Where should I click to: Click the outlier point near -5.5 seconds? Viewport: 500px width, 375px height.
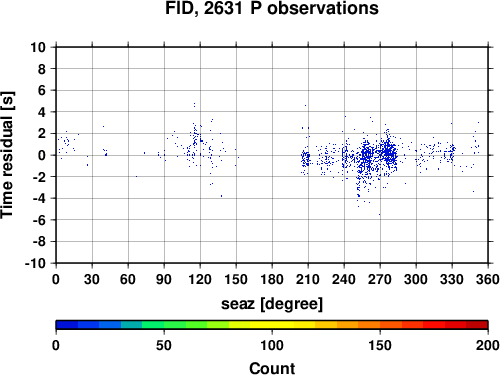pyautogui.click(x=379, y=214)
